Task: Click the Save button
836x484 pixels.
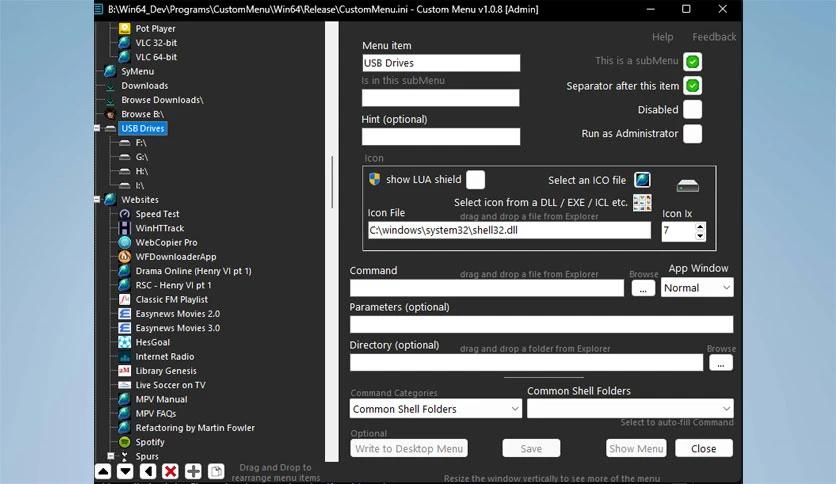Action: pos(531,448)
